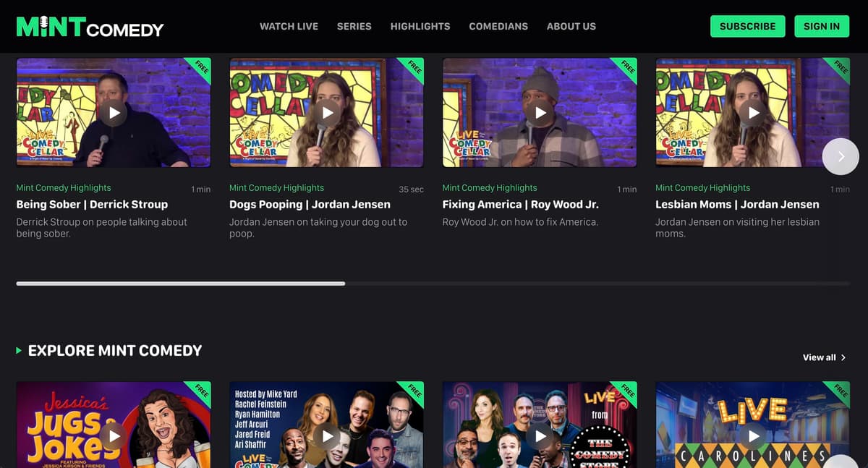Click Mint Comedy Highlights above Fixing America
868x468 pixels.
(490, 187)
